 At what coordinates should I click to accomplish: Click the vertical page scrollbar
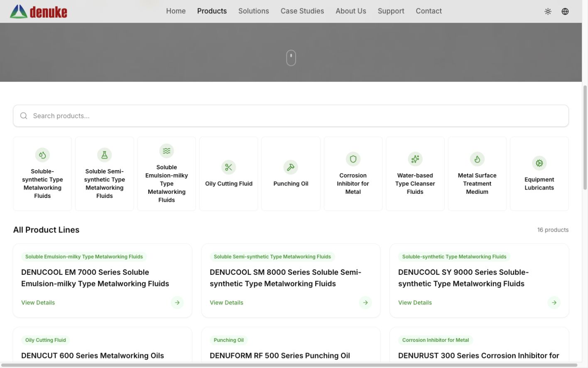coord(585,137)
